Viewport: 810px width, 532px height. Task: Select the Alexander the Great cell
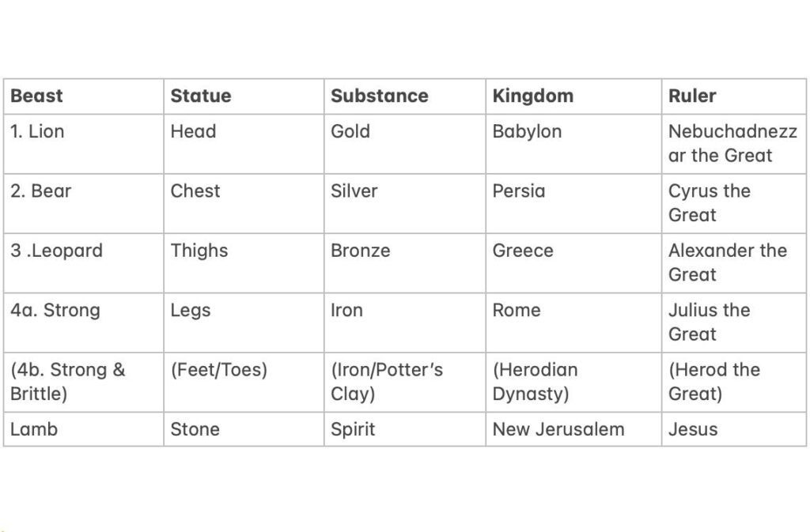point(727,262)
